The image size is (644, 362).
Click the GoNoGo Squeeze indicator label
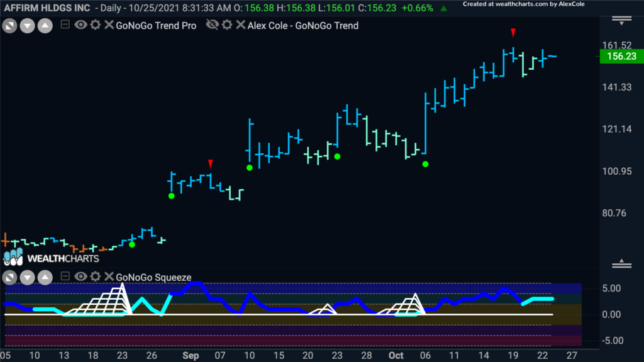(153, 277)
